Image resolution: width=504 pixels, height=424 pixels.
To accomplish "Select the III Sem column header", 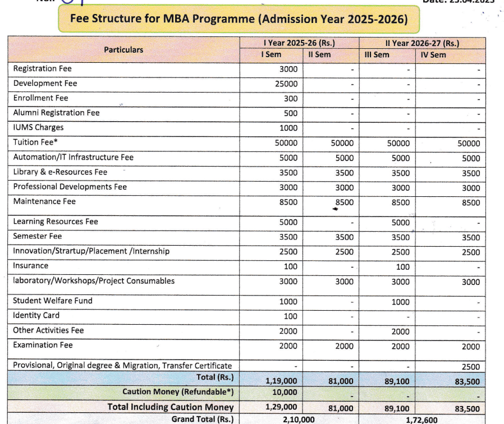I will point(377,55).
